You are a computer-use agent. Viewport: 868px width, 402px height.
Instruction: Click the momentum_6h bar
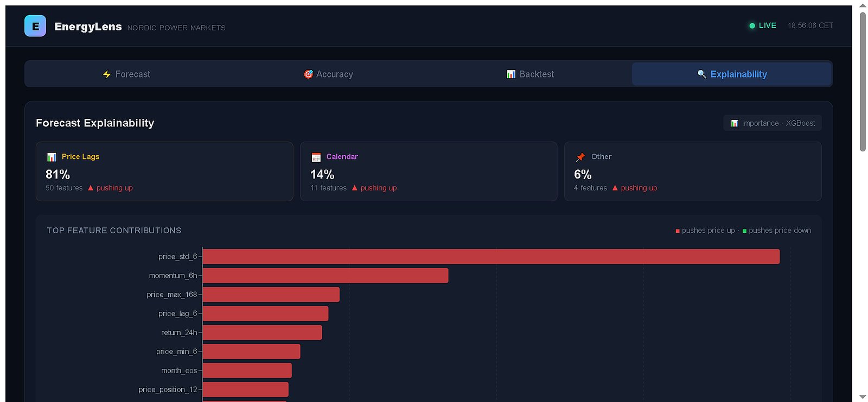(325, 276)
